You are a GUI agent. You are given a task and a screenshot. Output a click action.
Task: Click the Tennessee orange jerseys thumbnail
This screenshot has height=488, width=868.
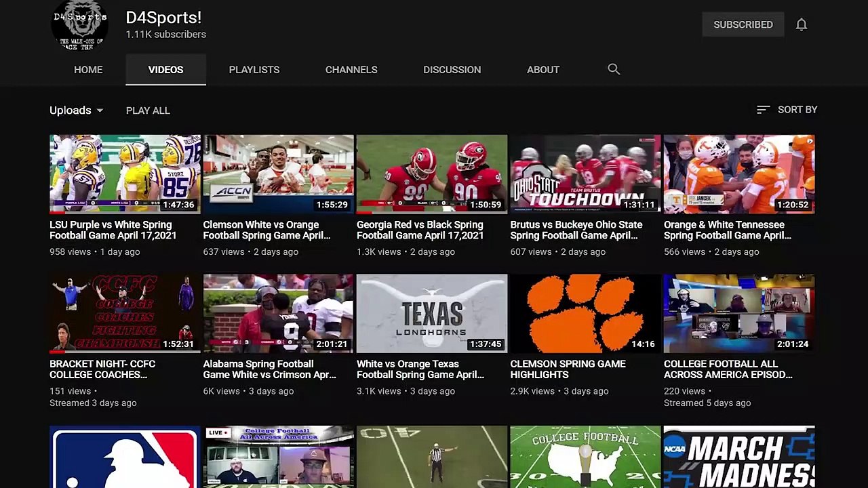(x=739, y=174)
